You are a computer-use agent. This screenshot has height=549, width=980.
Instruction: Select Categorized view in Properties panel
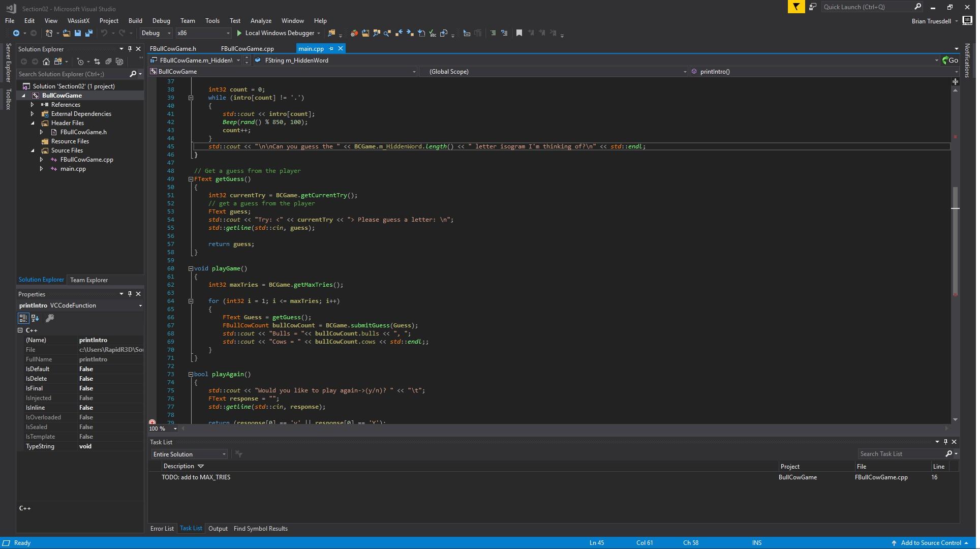pos(23,318)
